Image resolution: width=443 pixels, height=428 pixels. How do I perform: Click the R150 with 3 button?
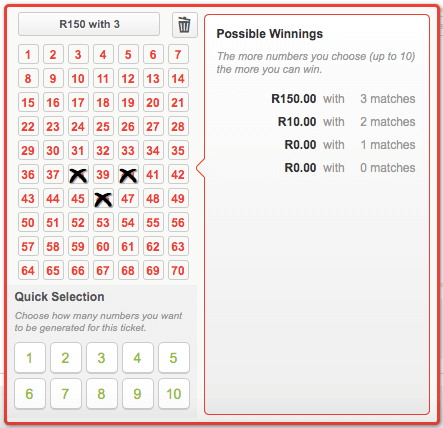tap(89, 24)
